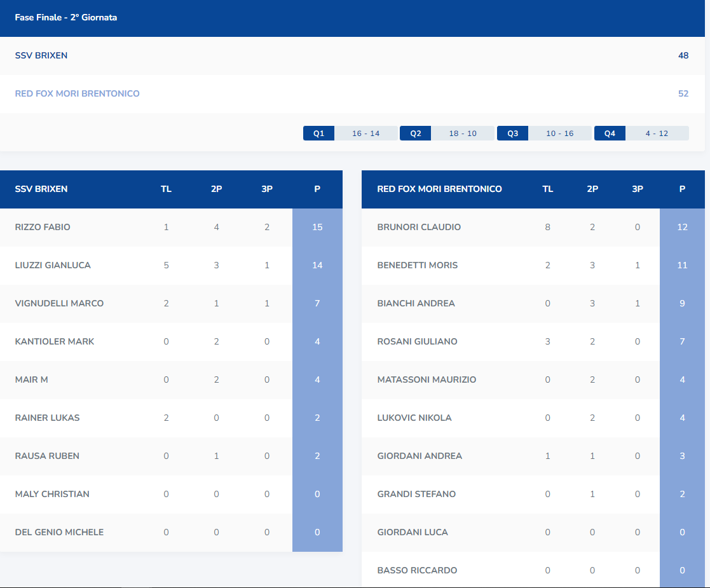710x588 pixels.
Task: Click Rizzo Fabio's 15 points cell
Action: tap(317, 227)
